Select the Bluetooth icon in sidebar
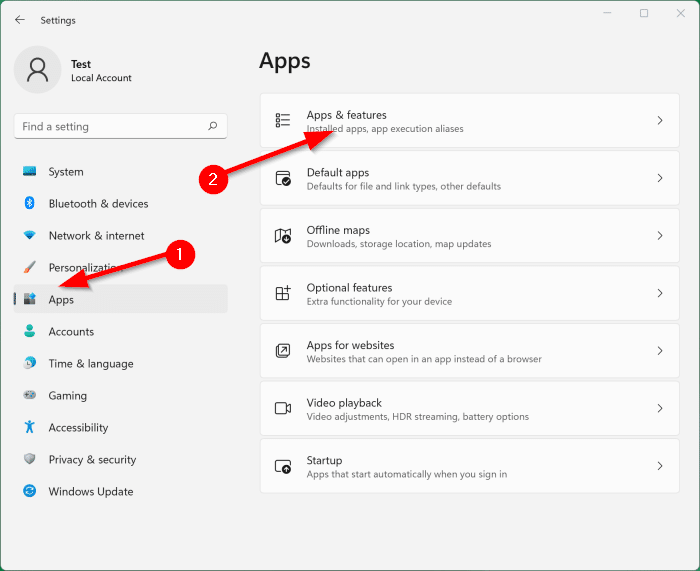 click(29, 203)
